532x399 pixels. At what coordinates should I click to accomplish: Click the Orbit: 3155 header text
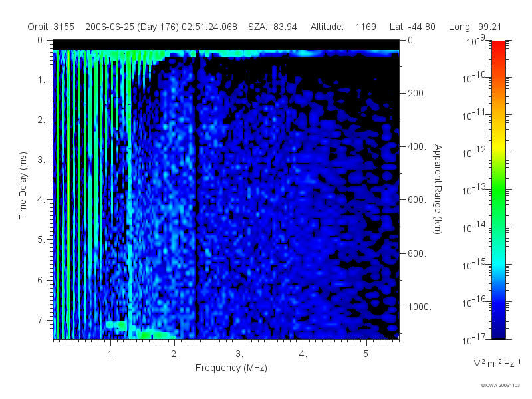(51, 27)
